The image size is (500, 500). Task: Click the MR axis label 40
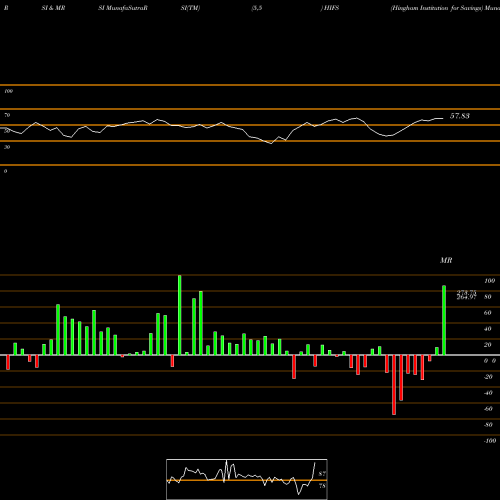488,329
